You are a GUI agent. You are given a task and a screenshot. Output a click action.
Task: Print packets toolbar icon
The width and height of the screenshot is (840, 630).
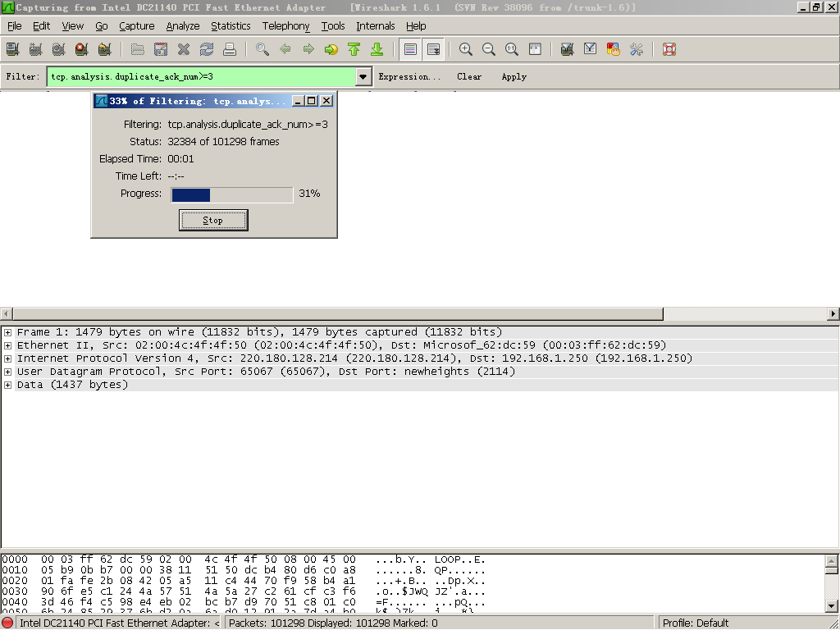(230, 49)
